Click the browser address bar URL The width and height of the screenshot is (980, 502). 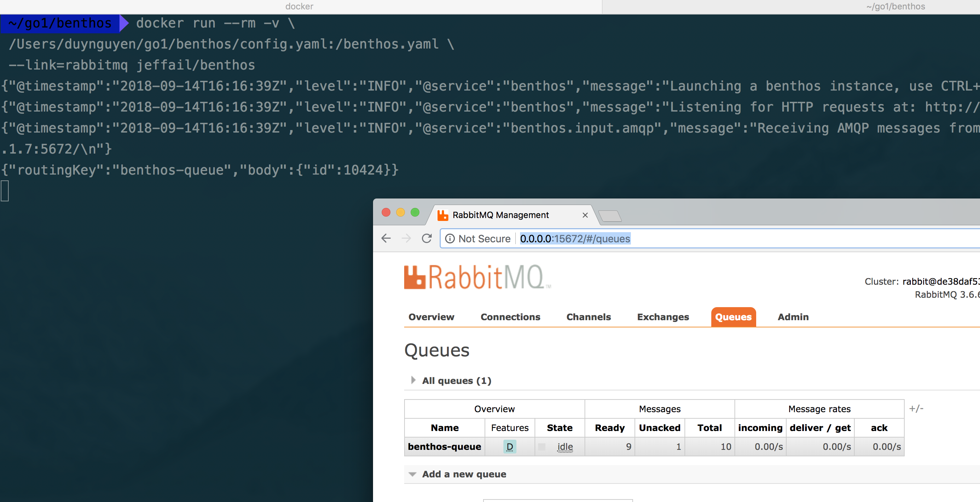(x=575, y=239)
